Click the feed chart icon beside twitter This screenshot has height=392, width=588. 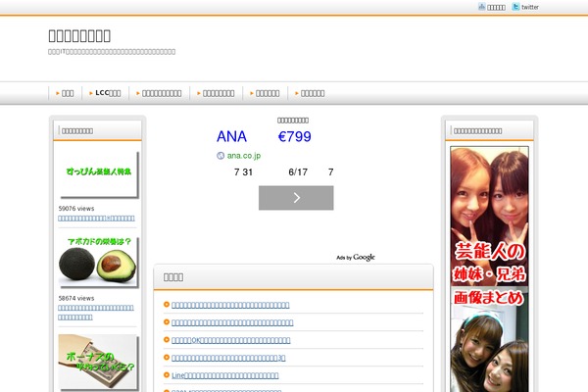[481, 7]
